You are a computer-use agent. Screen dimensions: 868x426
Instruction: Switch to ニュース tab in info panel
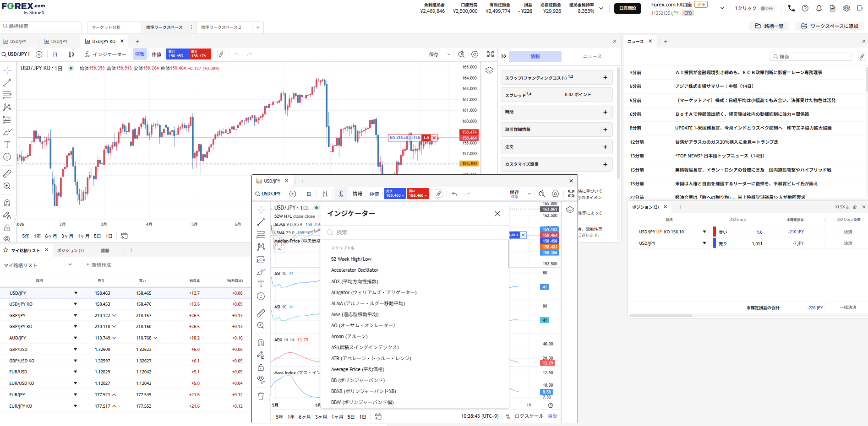click(592, 56)
